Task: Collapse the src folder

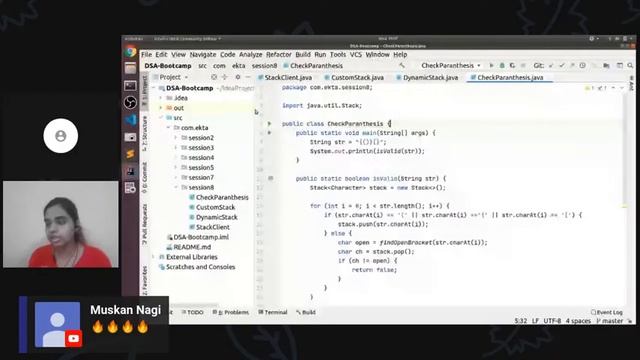Action: (161, 118)
